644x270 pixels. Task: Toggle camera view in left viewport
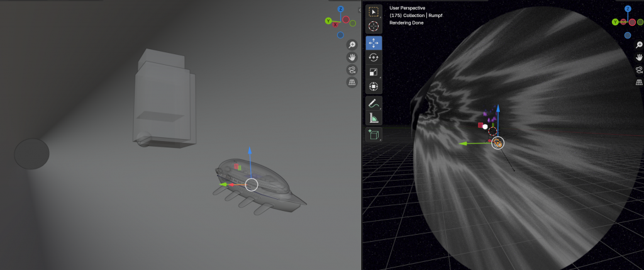[352, 70]
